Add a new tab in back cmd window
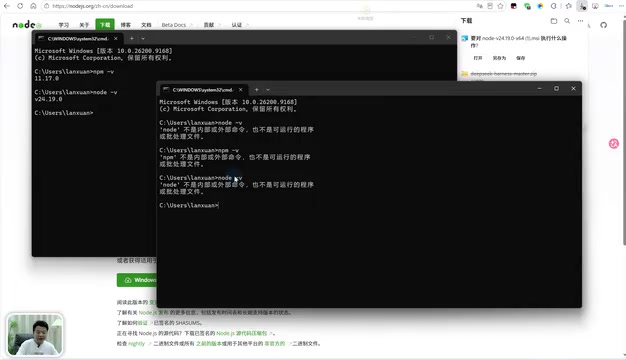The height and width of the screenshot is (360, 626). pos(131,39)
